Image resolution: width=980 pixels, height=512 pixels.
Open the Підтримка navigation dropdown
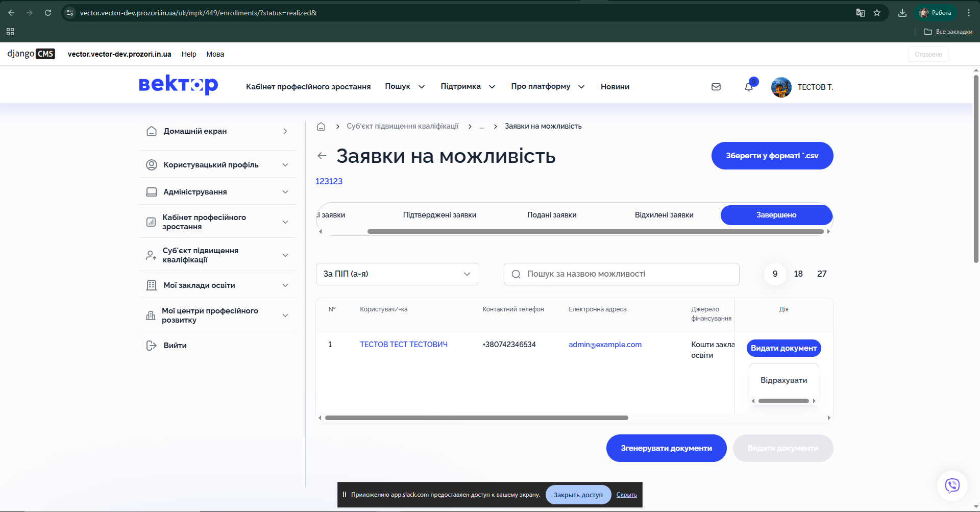point(468,87)
